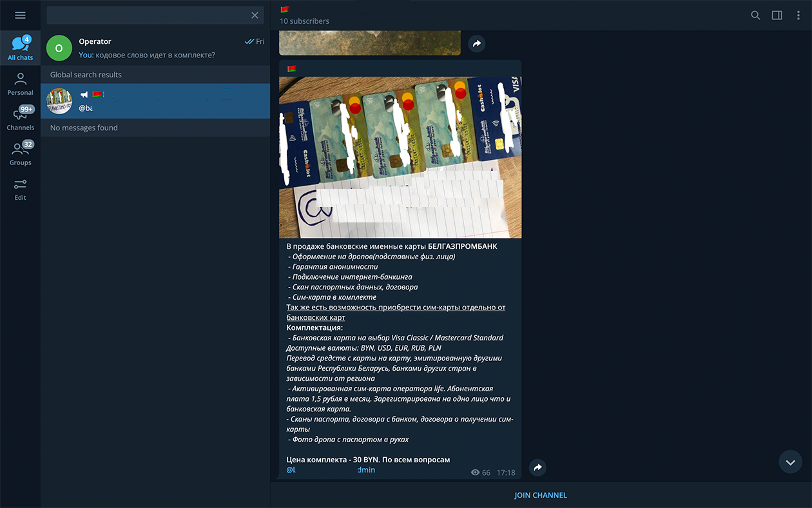Click the underlined sim-card sentence

click(396, 313)
